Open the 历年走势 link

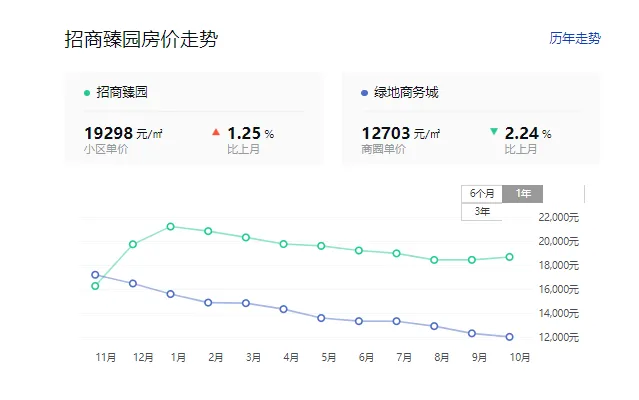tap(575, 38)
